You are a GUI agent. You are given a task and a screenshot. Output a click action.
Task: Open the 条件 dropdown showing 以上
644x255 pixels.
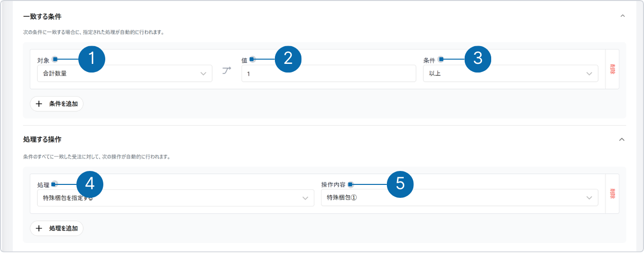510,73
